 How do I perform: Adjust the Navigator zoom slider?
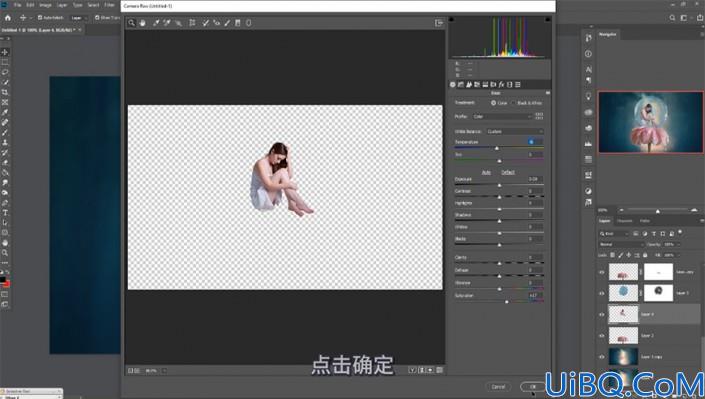coord(658,211)
